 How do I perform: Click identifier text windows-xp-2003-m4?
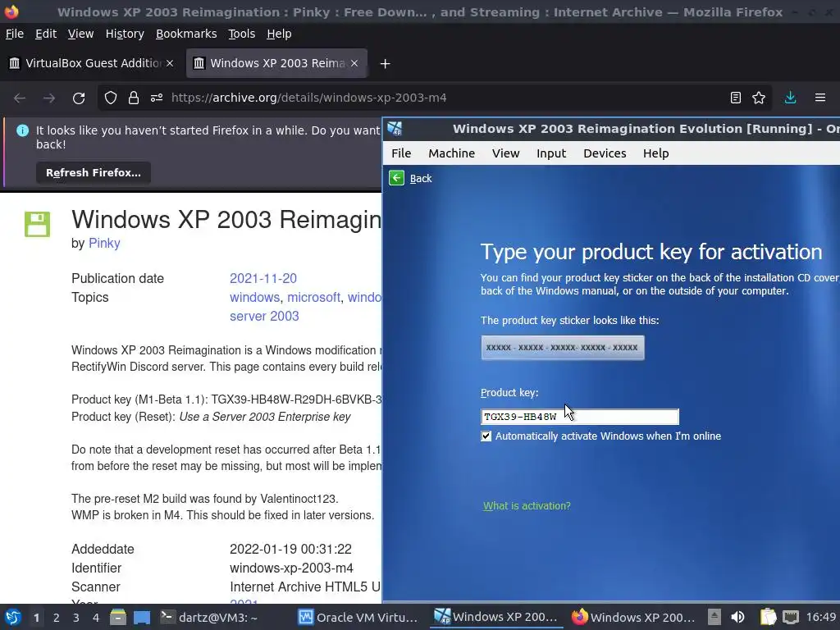(x=291, y=568)
